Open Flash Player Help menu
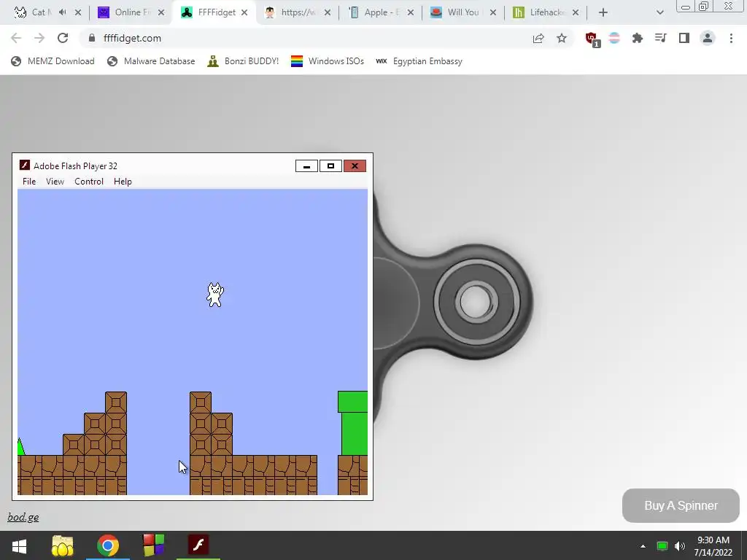The height and width of the screenshot is (560, 747). (x=123, y=182)
